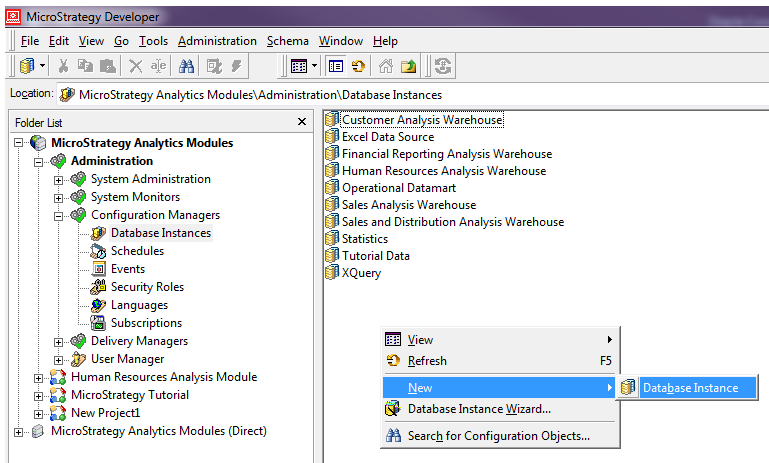Close the Folder List panel
This screenshot has width=769, height=463.
pyautogui.click(x=302, y=121)
